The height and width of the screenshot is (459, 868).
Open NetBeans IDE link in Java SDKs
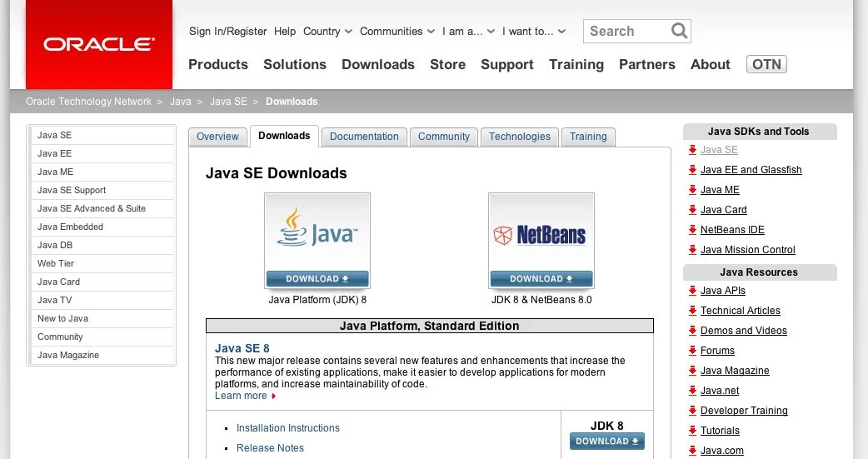pos(732,230)
